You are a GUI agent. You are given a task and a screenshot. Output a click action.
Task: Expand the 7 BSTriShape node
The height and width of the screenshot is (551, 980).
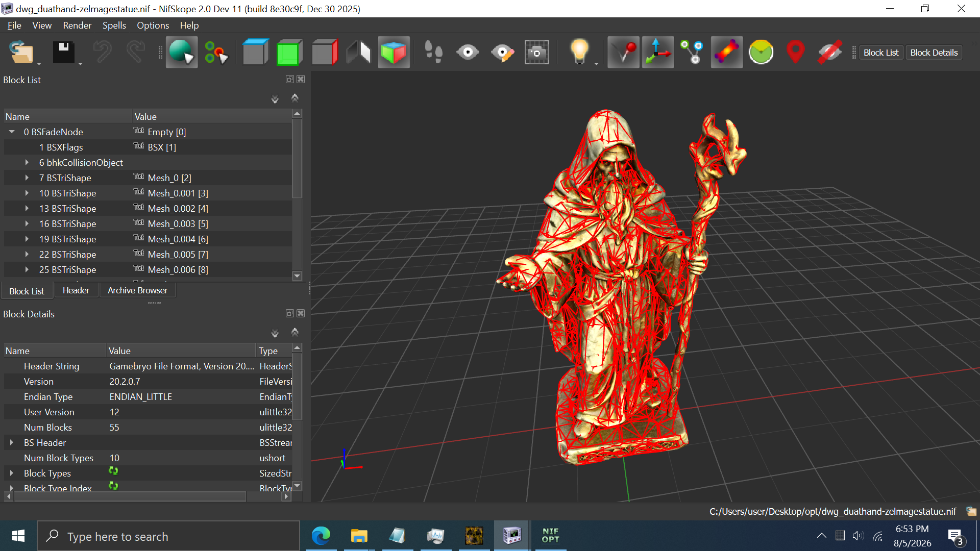pyautogui.click(x=27, y=178)
